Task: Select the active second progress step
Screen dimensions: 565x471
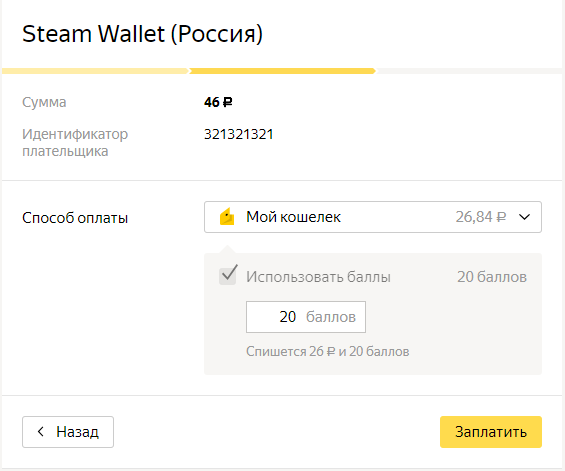Action: tap(282, 71)
